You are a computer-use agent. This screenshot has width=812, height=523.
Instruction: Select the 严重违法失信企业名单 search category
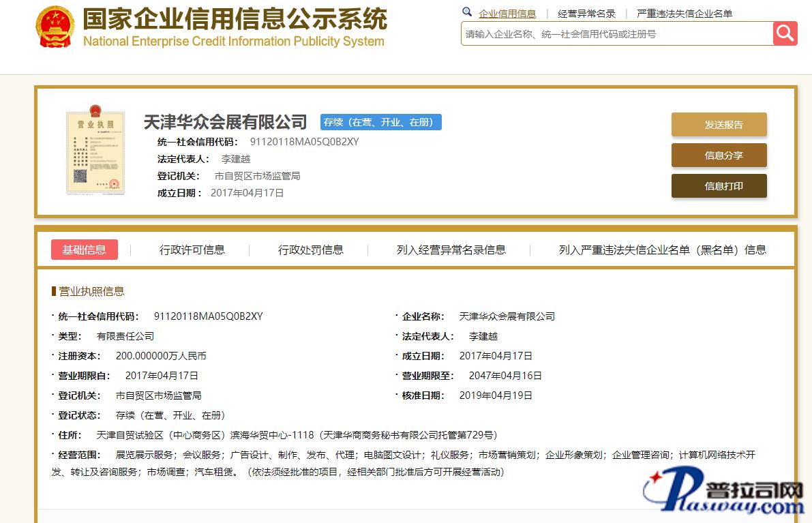[685, 14]
